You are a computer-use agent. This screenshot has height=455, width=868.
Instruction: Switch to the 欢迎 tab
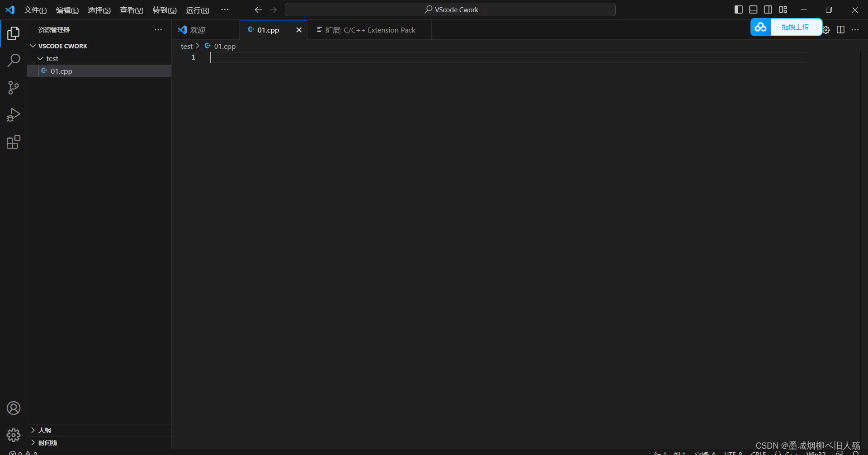tap(205, 30)
